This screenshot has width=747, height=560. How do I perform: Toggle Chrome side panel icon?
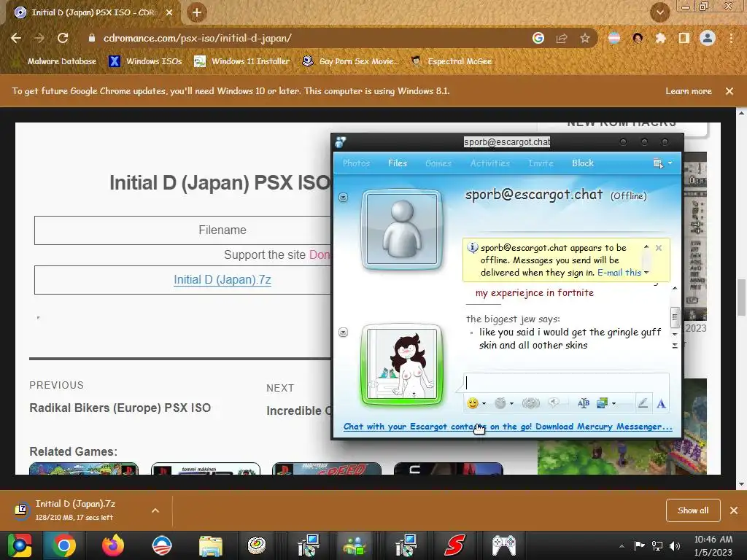point(684,38)
